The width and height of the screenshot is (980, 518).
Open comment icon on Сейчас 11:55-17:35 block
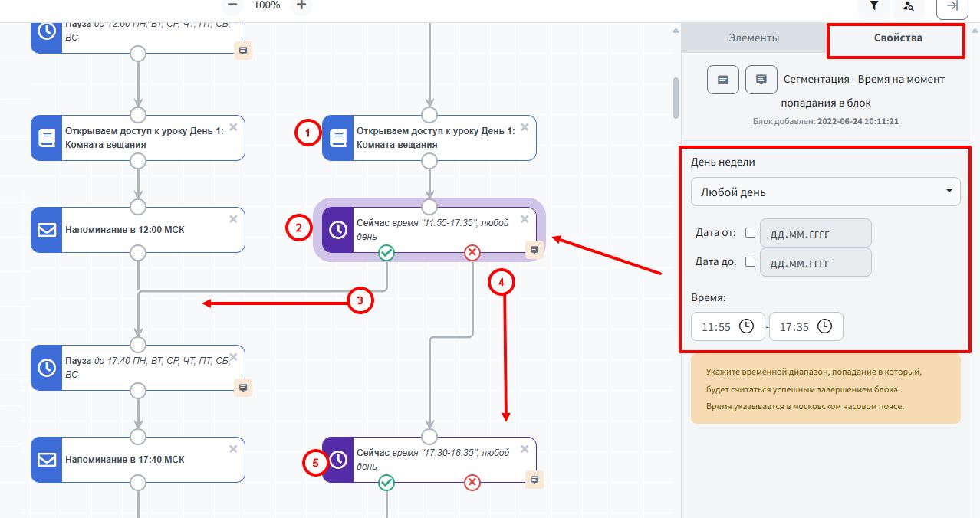pyautogui.click(x=534, y=250)
